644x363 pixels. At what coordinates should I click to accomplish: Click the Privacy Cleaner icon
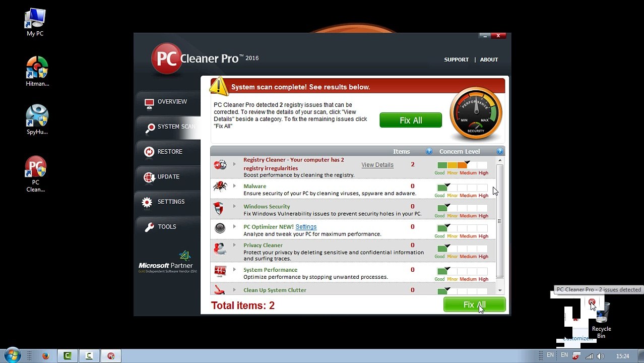point(220,248)
